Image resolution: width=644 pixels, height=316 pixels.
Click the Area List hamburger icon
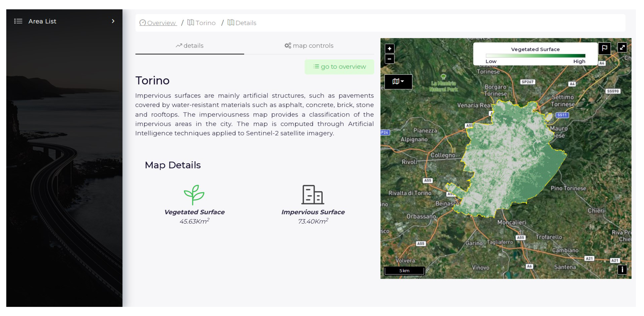coord(18,21)
